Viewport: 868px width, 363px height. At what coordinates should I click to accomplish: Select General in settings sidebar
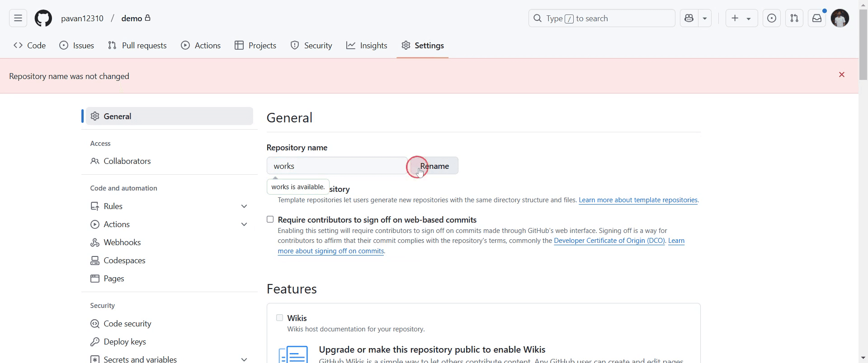[170, 116]
